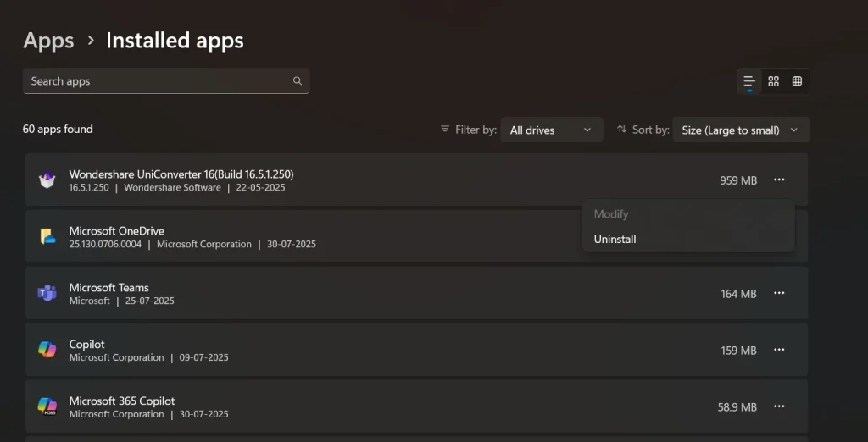Open more options for Wondershare UniConverter

779,180
